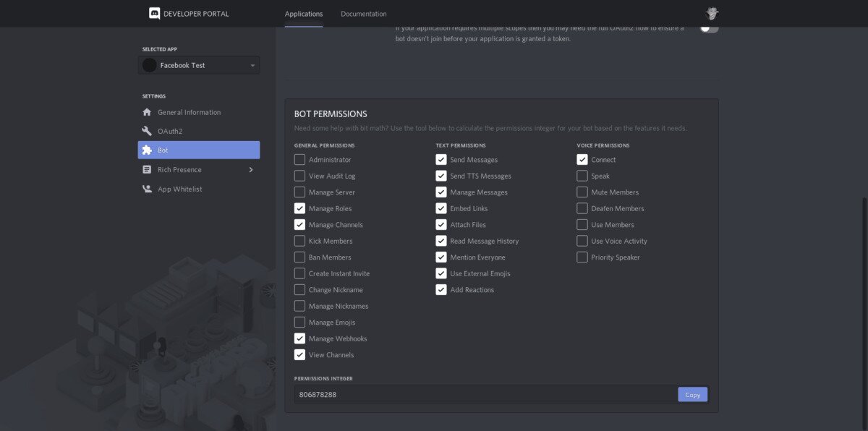Uncheck the Send TTS Messages checkbox
Screen dimensions: 868x431
pos(441,176)
